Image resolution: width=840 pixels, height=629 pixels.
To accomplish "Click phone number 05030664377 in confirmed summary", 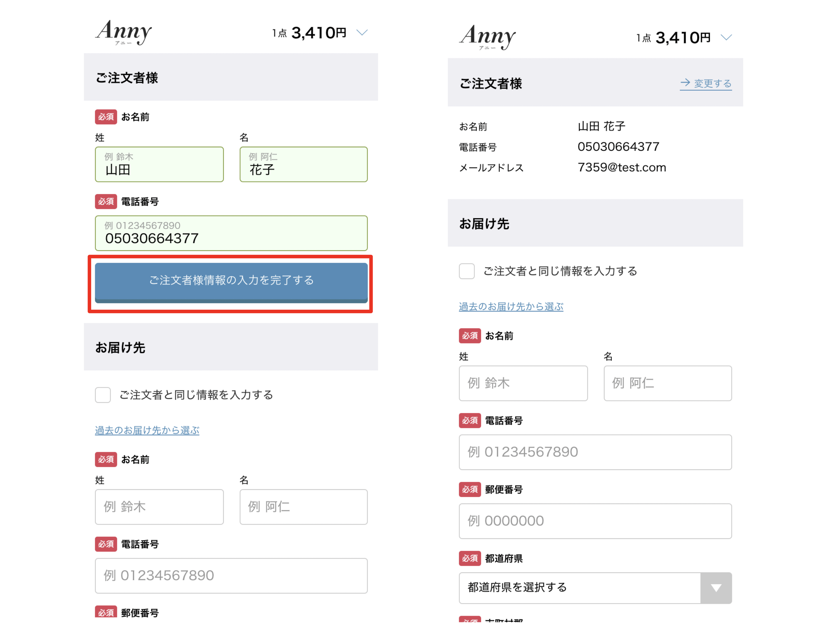I will click(618, 147).
